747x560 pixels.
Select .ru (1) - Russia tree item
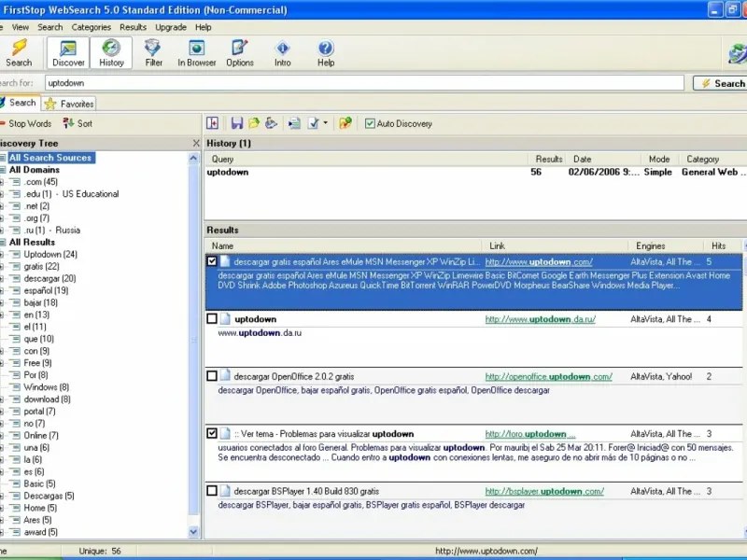(x=52, y=230)
